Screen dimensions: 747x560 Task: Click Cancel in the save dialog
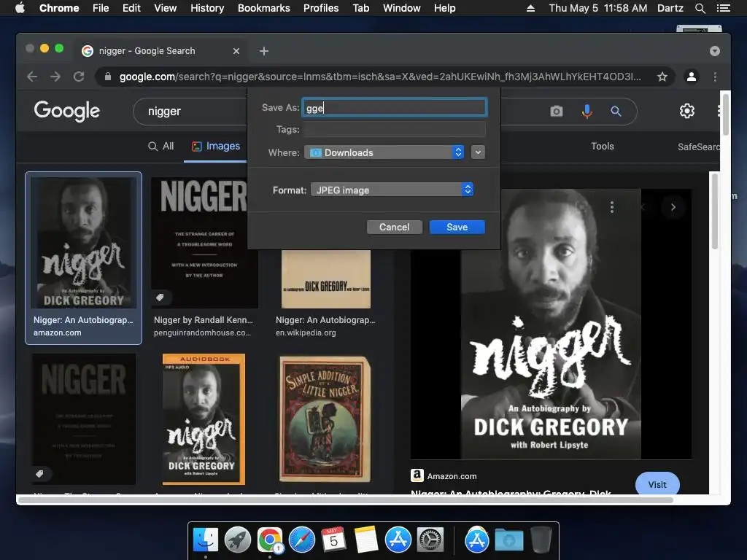click(x=395, y=227)
